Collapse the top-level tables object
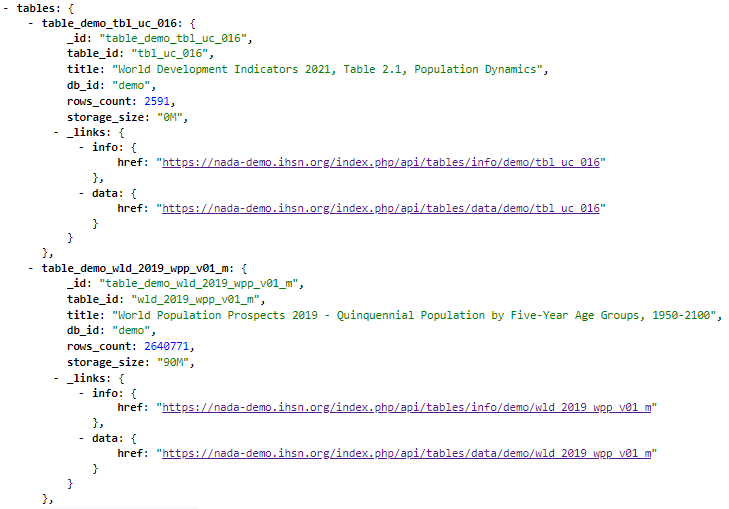This screenshot has width=729, height=509. (x=6, y=8)
